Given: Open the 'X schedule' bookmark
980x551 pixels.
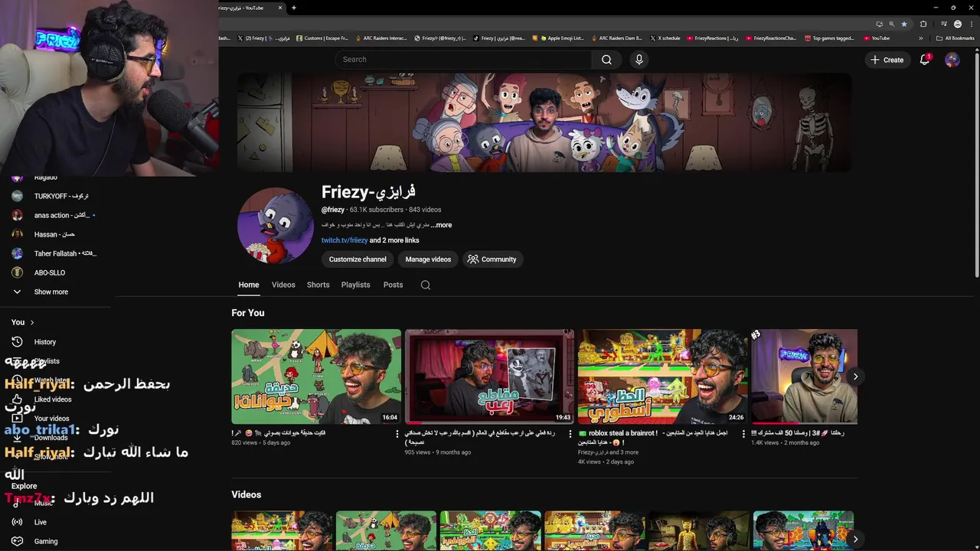Looking at the screenshot, I should coord(665,37).
